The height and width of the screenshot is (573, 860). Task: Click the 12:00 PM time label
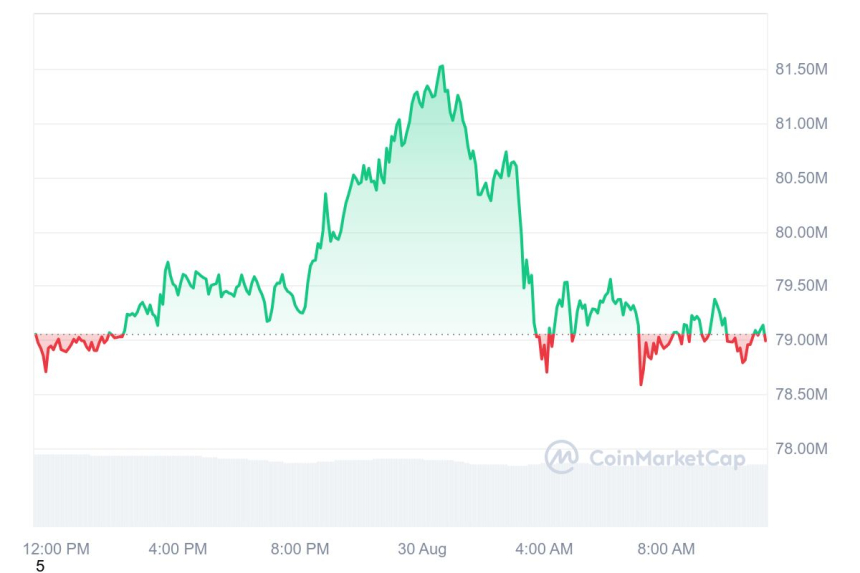pos(56,548)
